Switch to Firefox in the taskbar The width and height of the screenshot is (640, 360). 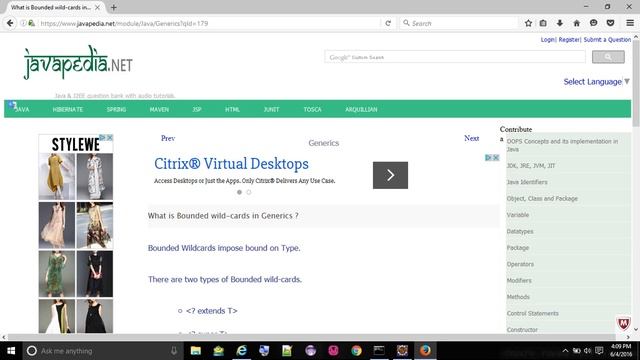pos(425,351)
